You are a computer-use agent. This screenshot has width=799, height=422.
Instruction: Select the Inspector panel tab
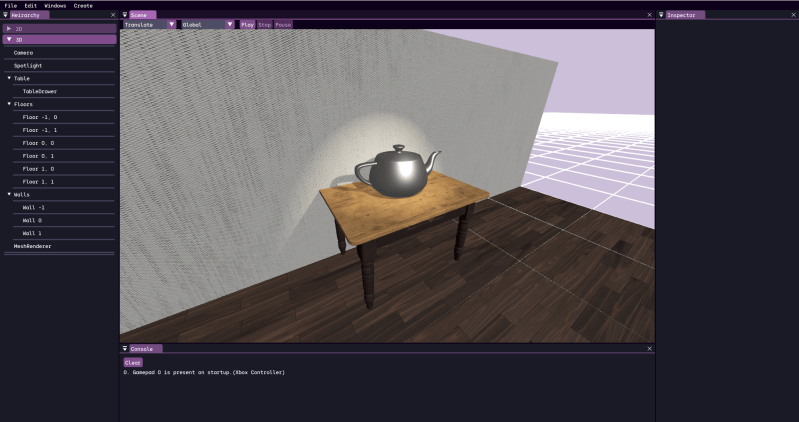[x=685, y=15]
